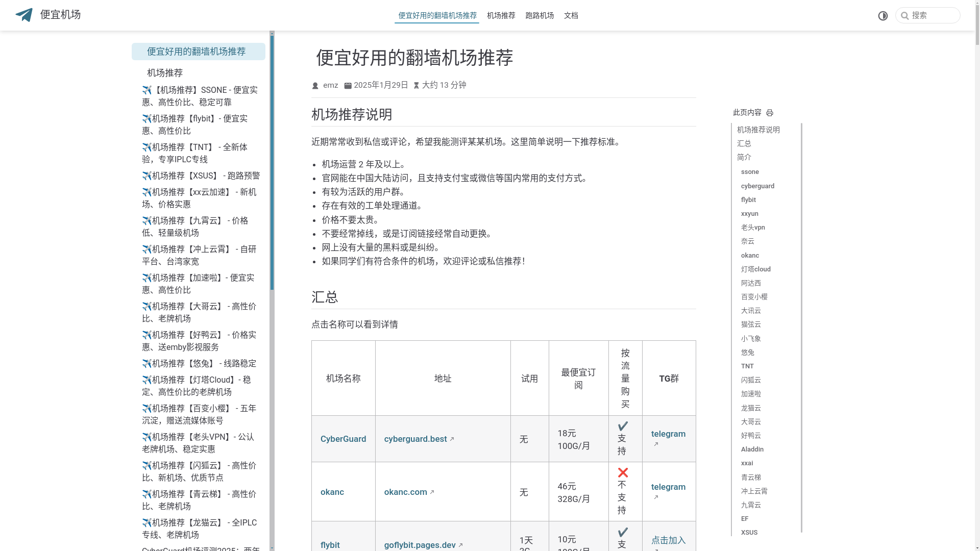Viewport: 980px width, 551px height.
Task: Jump to XSUS in page contents
Action: click(749, 533)
